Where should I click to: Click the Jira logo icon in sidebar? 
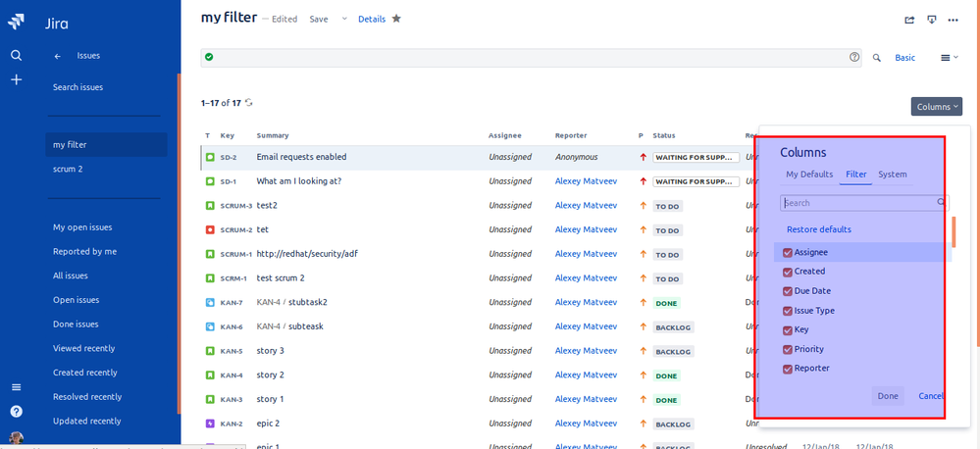pyautogui.click(x=17, y=22)
